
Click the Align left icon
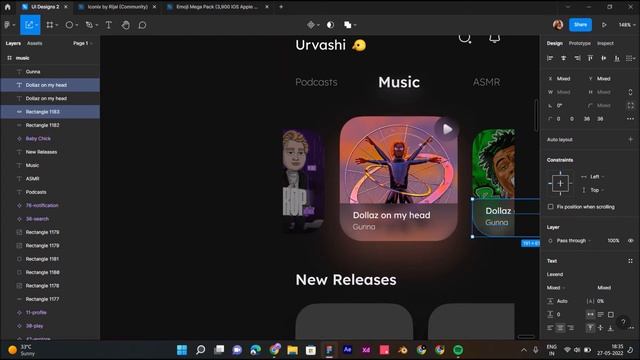[550, 58]
